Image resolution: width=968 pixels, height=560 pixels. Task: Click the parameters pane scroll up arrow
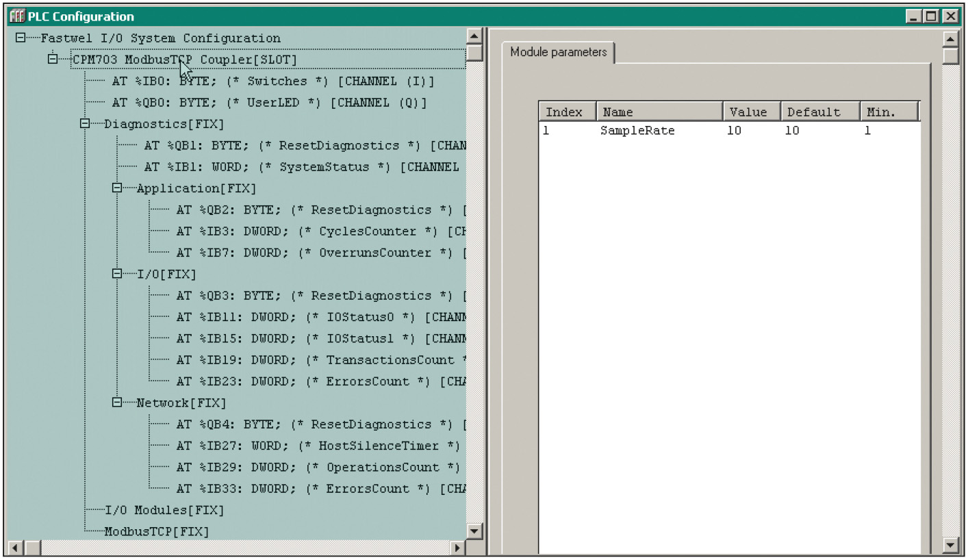950,38
